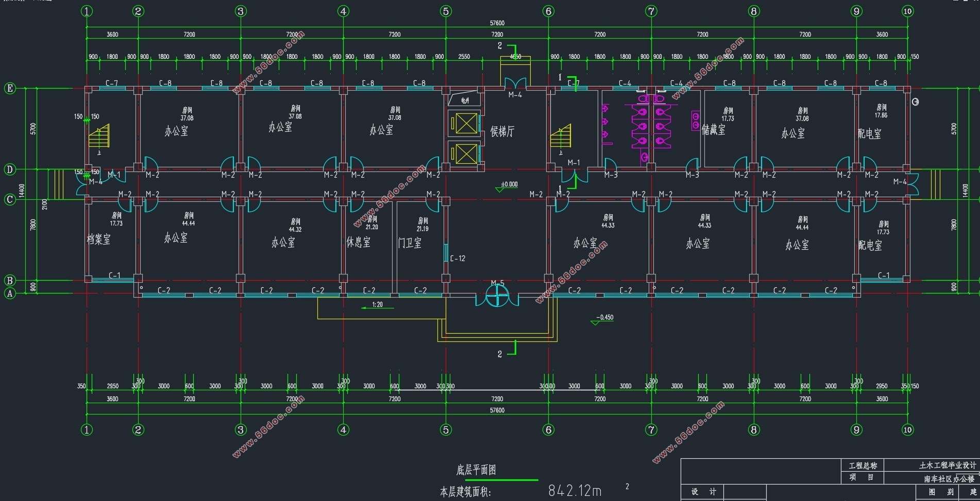Screen dimensions: 980x501
Task: Click the 2550 dimension text
Action: click(464, 57)
